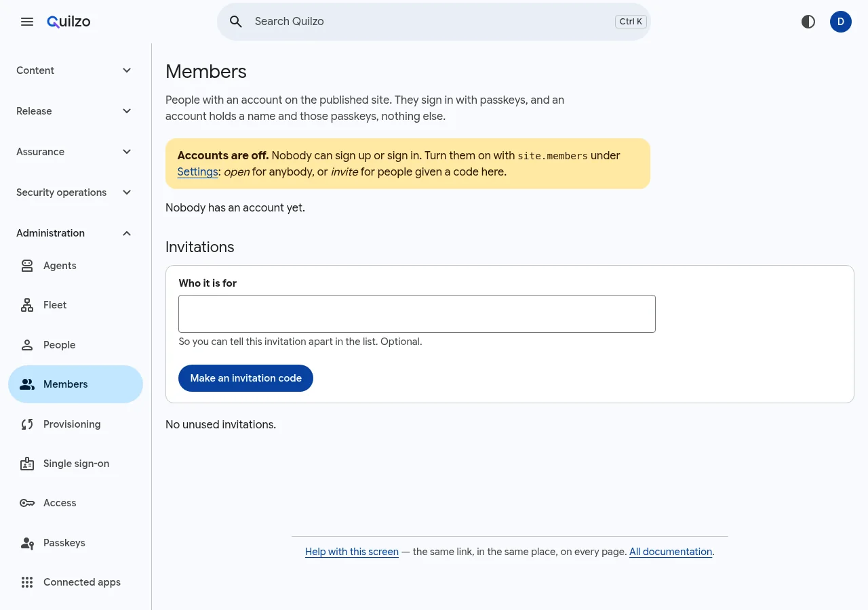Click the 'No unused invitations.' text

tap(221, 425)
